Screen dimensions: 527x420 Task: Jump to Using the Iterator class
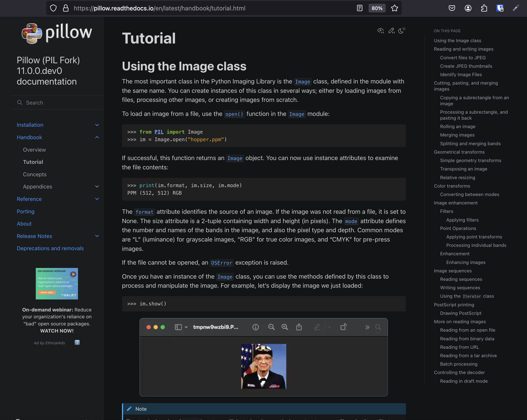(467, 296)
